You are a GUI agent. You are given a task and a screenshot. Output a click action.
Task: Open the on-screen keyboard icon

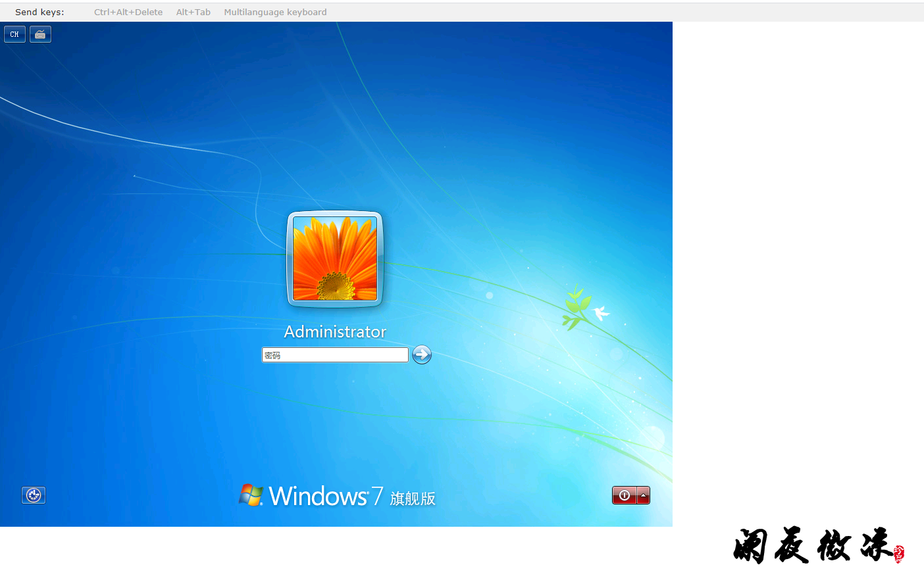[40, 34]
